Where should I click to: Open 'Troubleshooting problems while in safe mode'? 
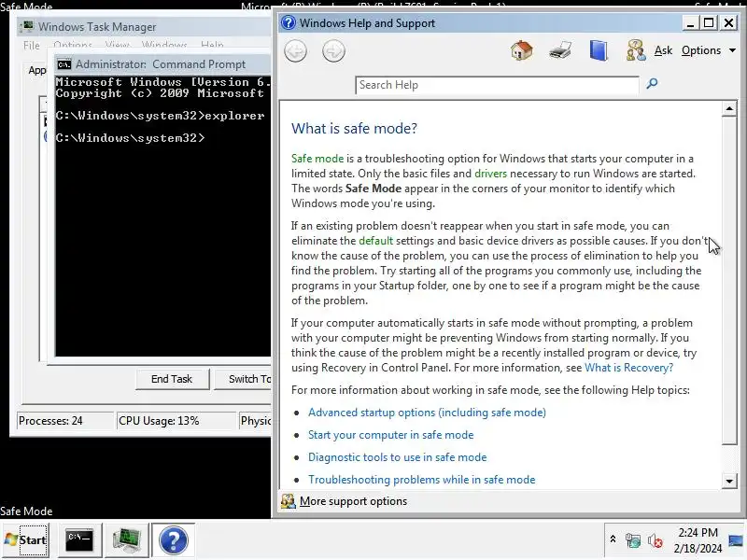(x=422, y=480)
